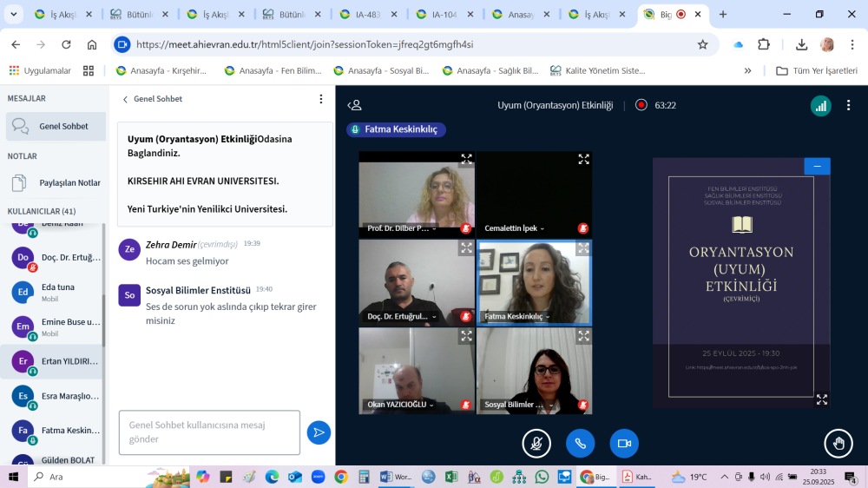Raise hand using the hand icon

click(x=838, y=444)
